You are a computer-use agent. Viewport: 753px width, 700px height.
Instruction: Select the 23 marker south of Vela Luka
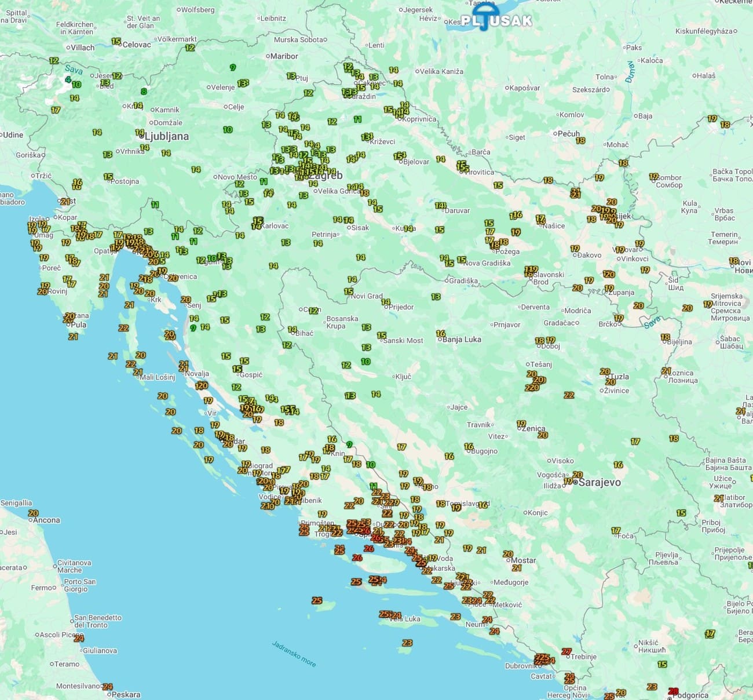tap(407, 643)
